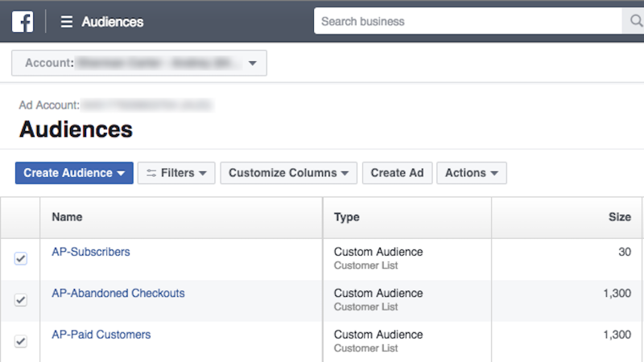The image size is (644, 362).
Task: Open the Actions dropdown menu
Action: [x=472, y=173]
